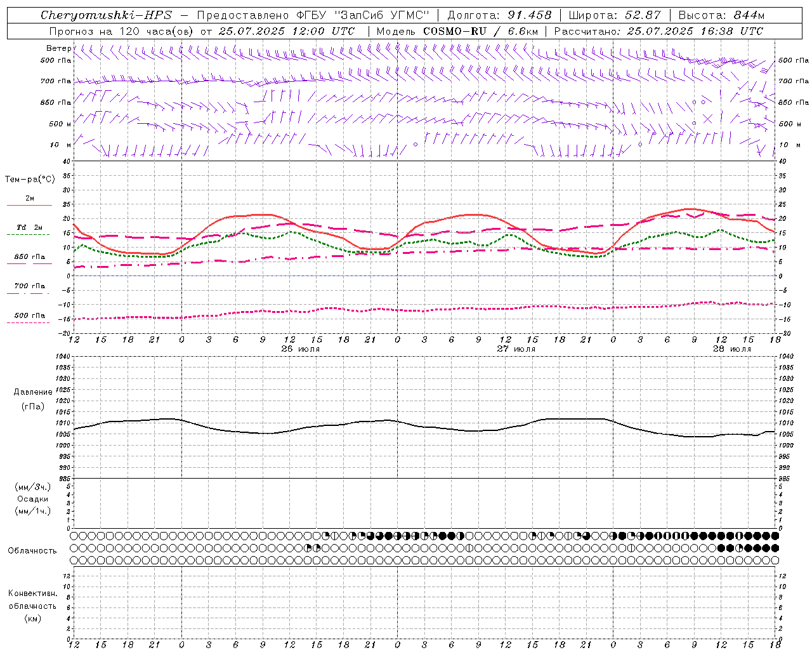Click the Широта: 52.87 latitude value

coord(615,15)
